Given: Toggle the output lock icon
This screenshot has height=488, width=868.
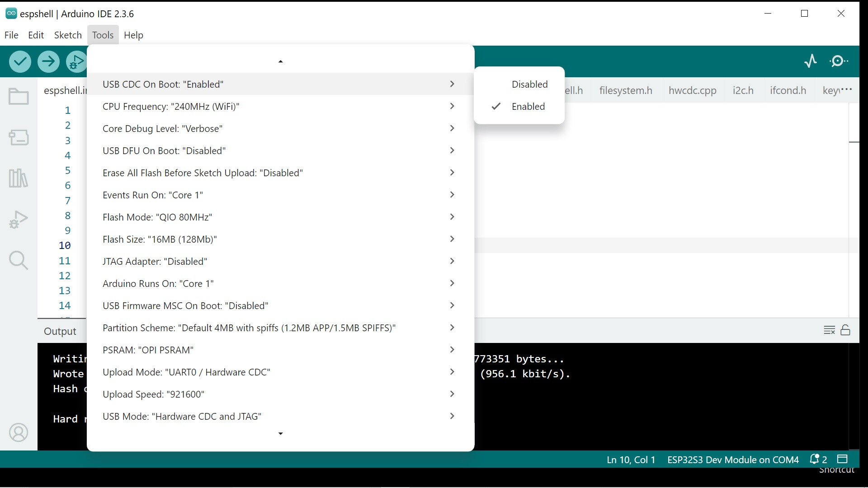Looking at the screenshot, I should click(x=845, y=330).
